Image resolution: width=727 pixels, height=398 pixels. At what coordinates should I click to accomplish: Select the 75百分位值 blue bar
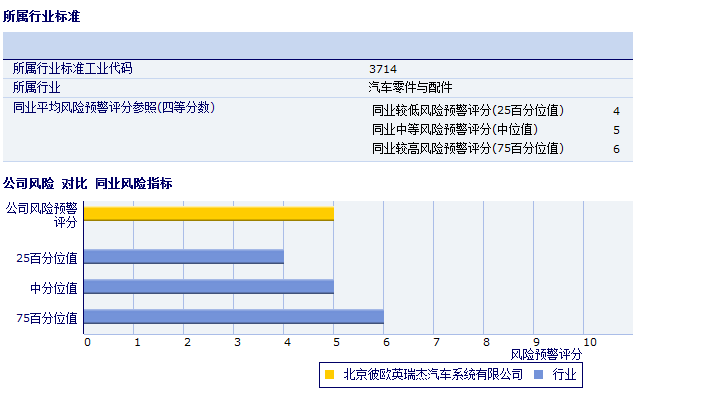[234, 316]
